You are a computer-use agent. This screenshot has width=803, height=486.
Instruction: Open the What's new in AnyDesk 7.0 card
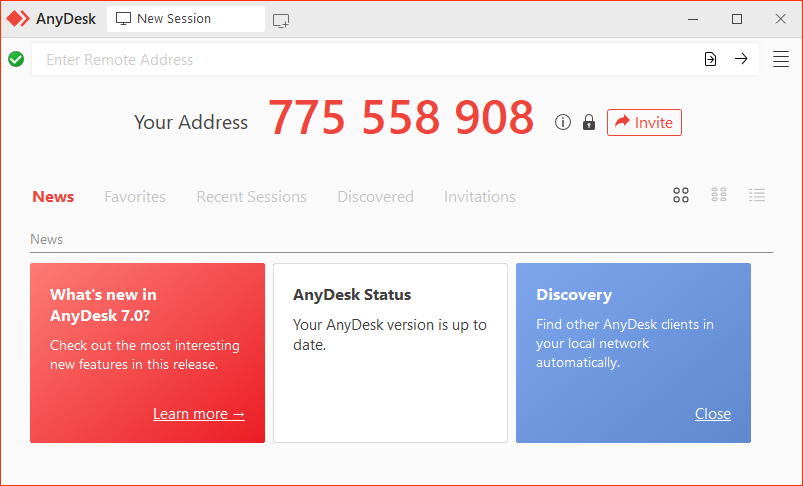[x=147, y=353]
